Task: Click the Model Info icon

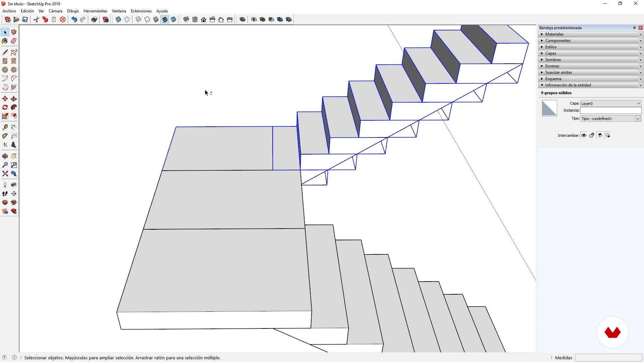Action: point(106,19)
